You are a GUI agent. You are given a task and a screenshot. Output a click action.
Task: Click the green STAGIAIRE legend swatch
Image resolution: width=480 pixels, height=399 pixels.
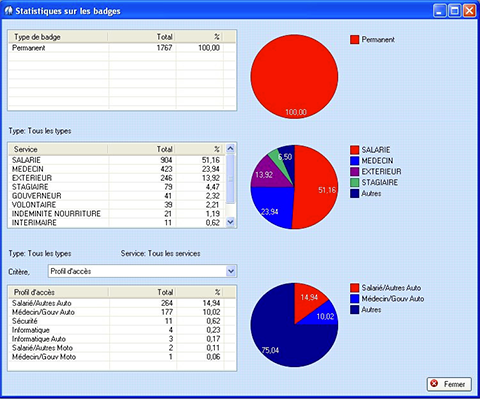354,183
